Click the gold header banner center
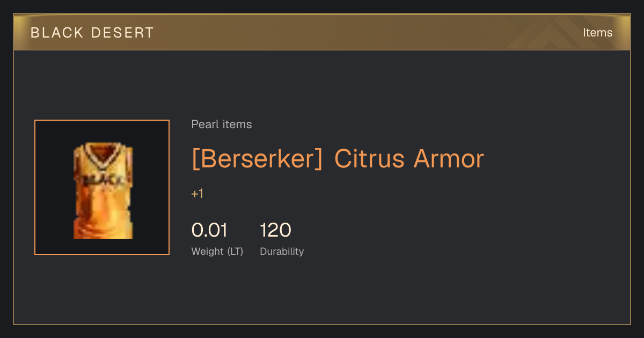 pyautogui.click(x=322, y=33)
